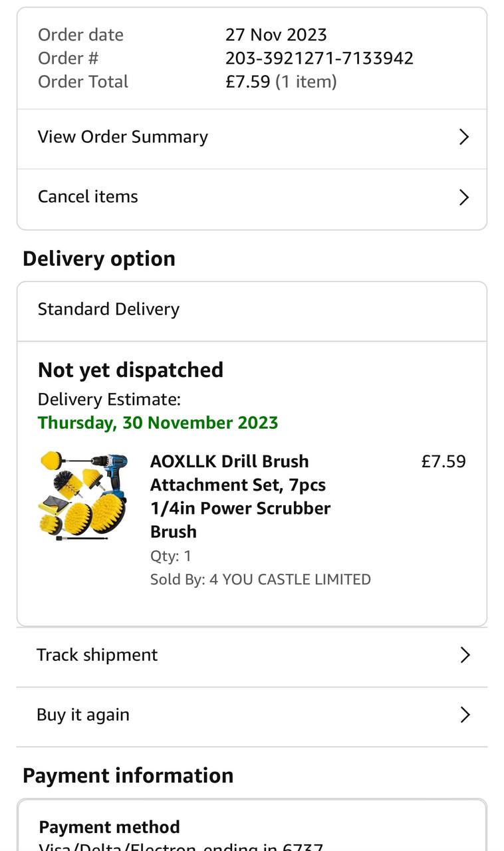504x851 pixels.
Task: Tap the £7.59 item price
Action: click(x=443, y=461)
